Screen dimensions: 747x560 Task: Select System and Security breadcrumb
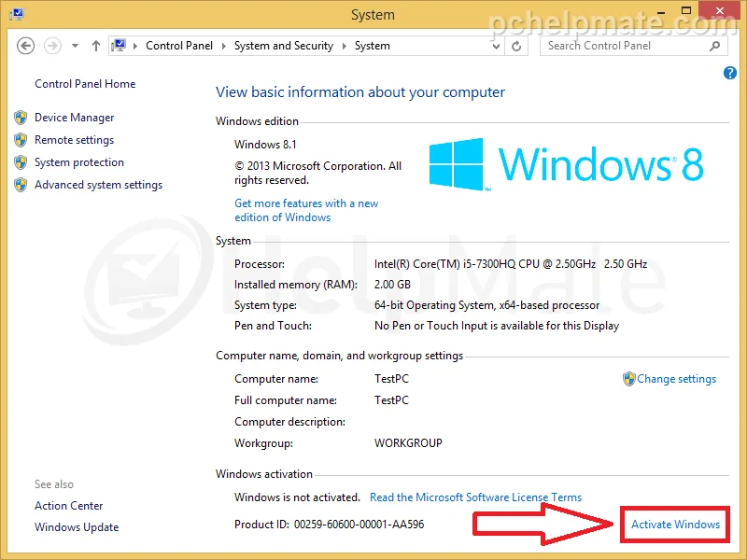click(x=284, y=46)
